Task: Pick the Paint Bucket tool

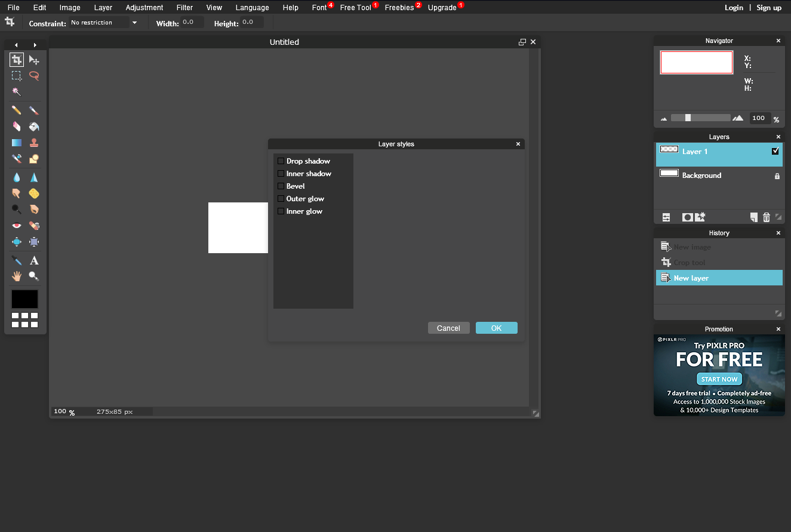Action: pyautogui.click(x=34, y=127)
